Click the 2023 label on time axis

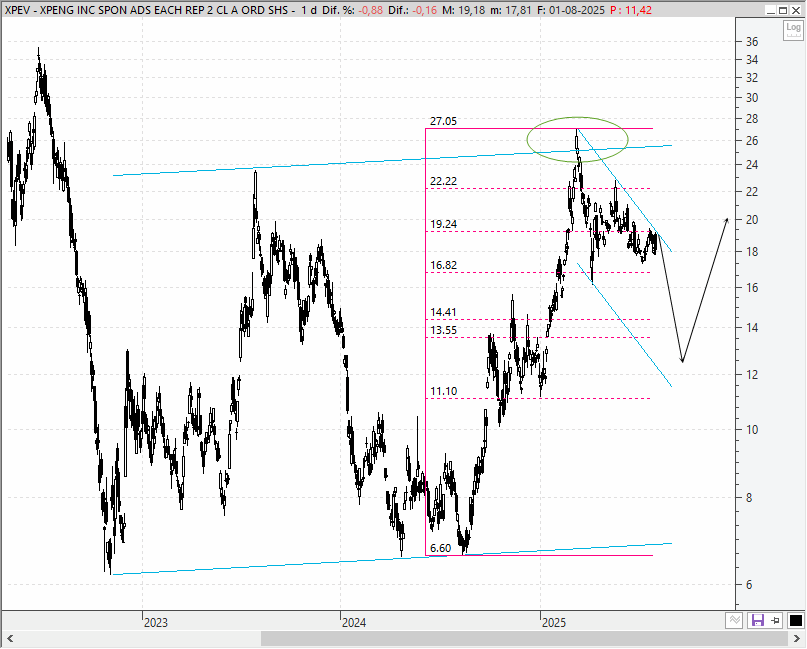click(156, 623)
